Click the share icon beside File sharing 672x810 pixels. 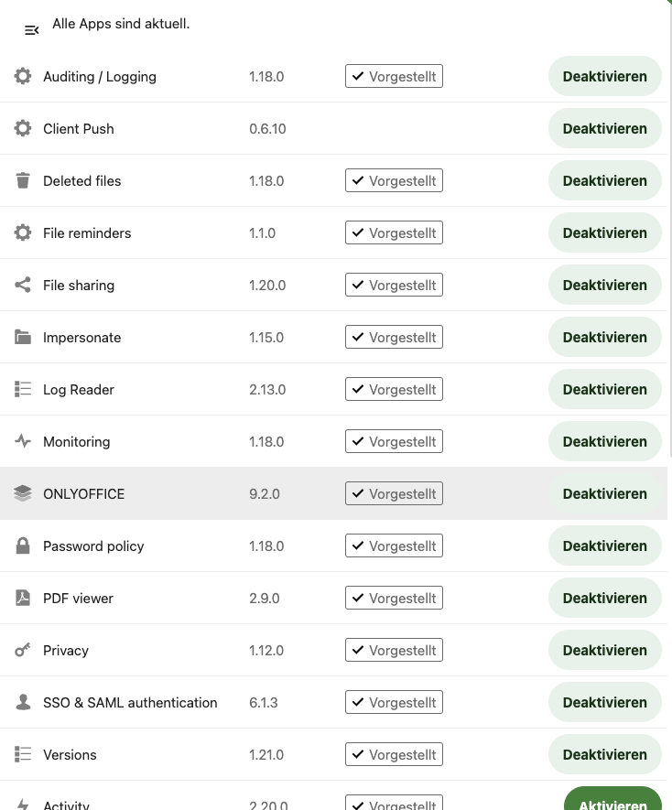click(x=23, y=285)
